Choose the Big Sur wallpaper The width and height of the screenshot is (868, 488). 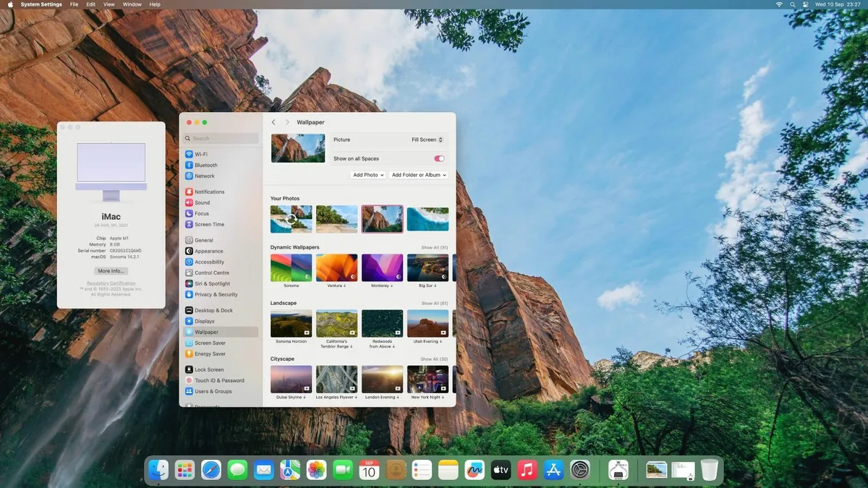point(427,268)
